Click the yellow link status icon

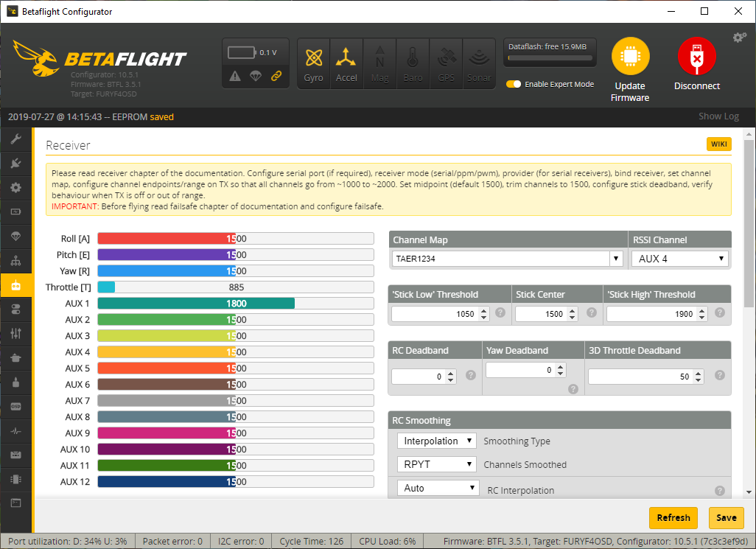coord(276,76)
